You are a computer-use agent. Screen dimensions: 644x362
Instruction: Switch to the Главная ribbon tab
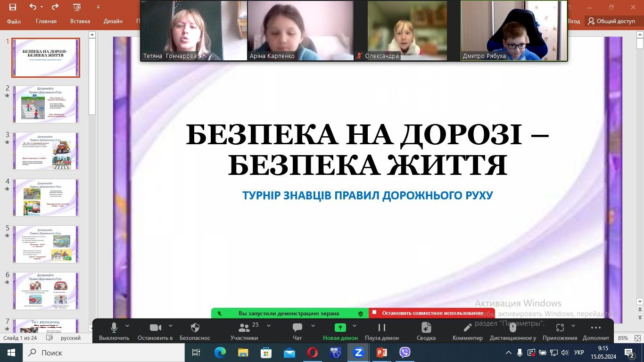46,21
